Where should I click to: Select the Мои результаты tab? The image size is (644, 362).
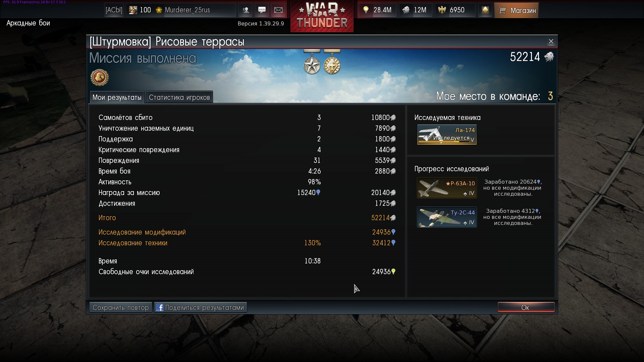pos(117,97)
